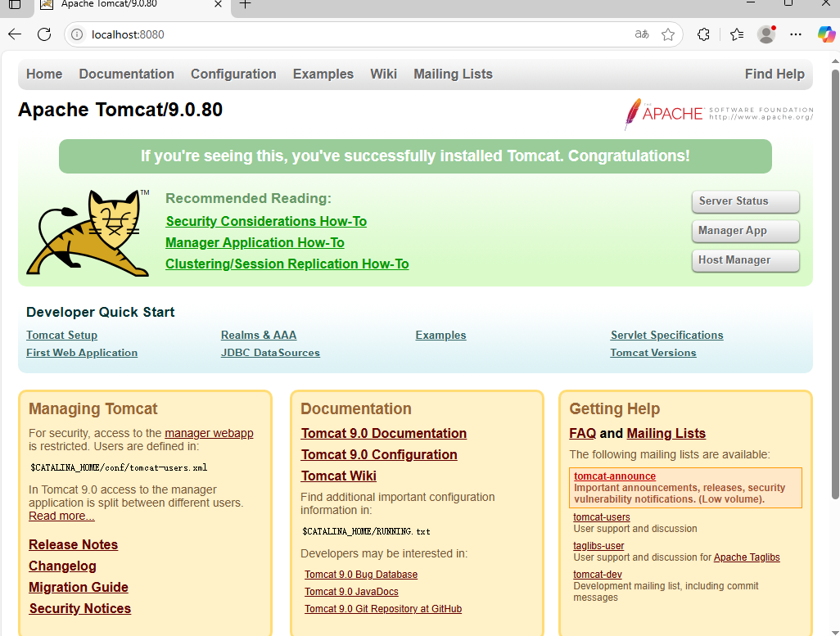The height and width of the screenshot is (636, 840).
Task: Open JDBC DataSources link
Action: tap(270, 353)
